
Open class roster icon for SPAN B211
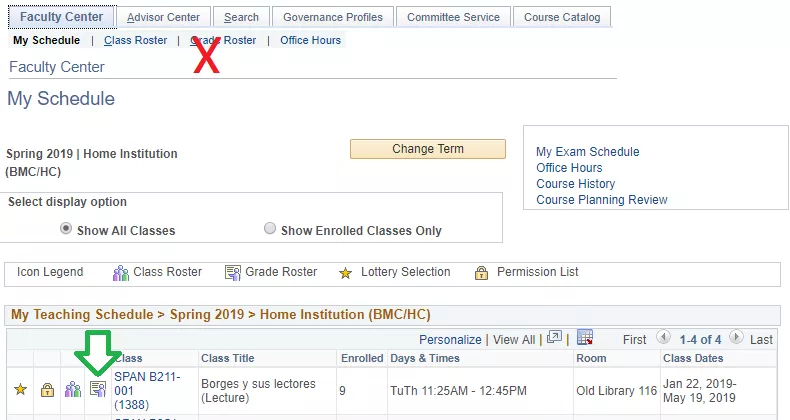(73, 389)
